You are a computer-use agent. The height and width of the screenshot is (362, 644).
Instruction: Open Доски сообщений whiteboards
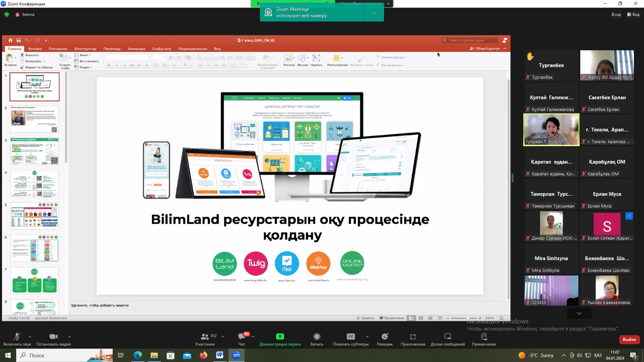tap(448, 339)
